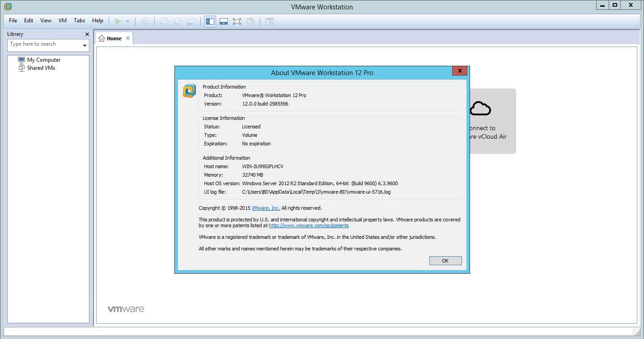This screenshot has height=339, width=644.
Task: Close the Home tab
Action: click(x=128, y=38)
